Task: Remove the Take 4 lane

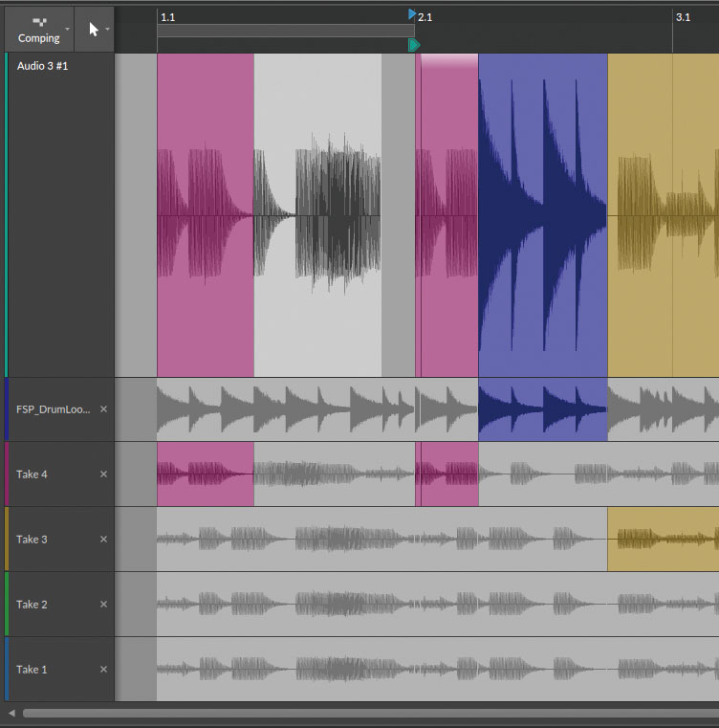Action: 103,474
